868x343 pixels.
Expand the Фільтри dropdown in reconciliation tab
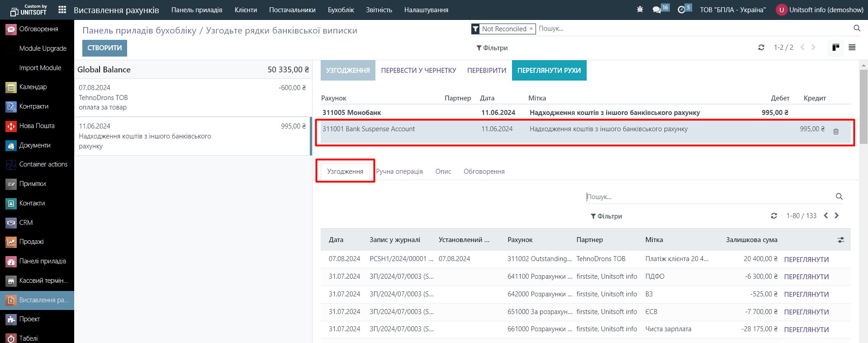(606, 216)
